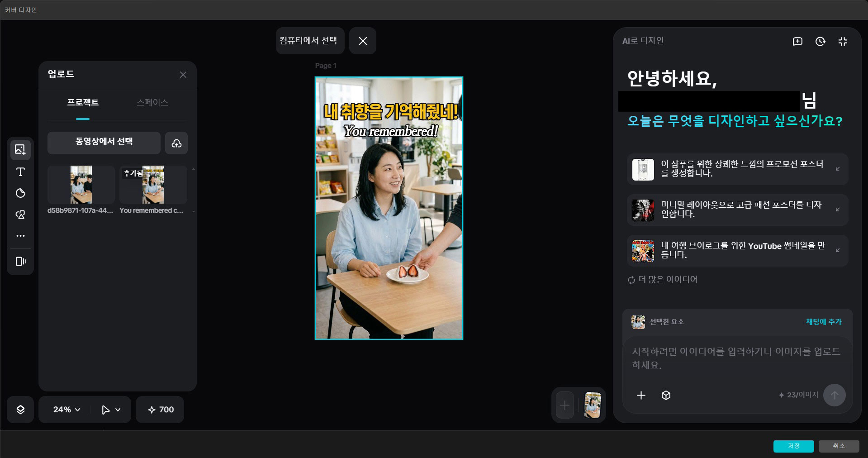Close the upload panel
The height and width of the screenshot is (458, 868).
click(x=183, y=75)
